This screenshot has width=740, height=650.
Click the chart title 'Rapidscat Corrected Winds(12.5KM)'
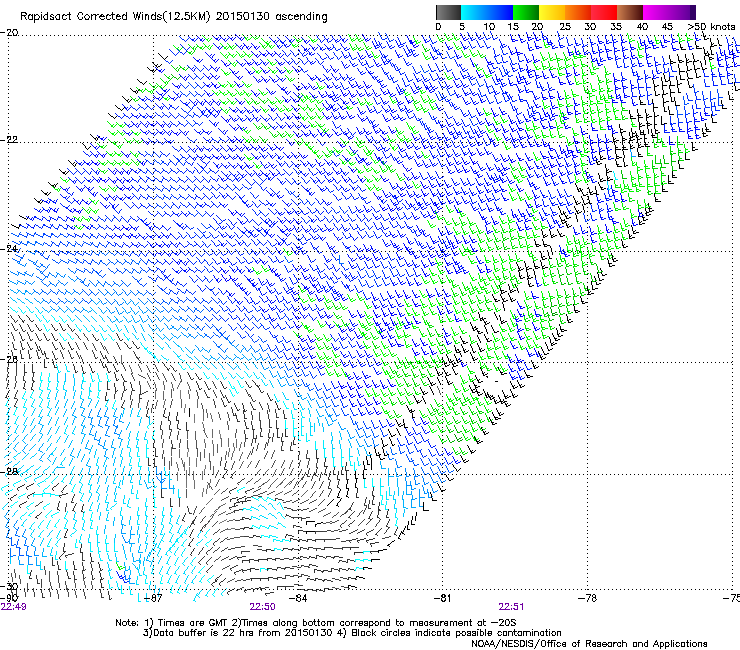click(x=115, y=17)
